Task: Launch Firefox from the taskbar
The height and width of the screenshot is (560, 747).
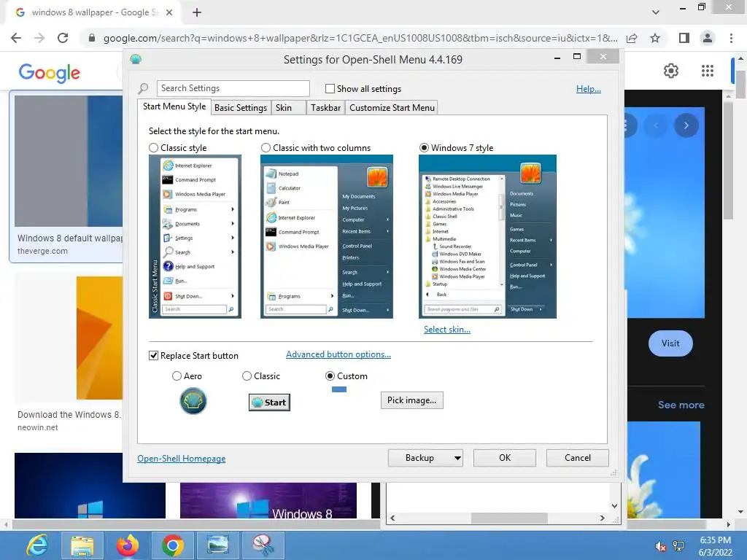Action: (128, 545)
